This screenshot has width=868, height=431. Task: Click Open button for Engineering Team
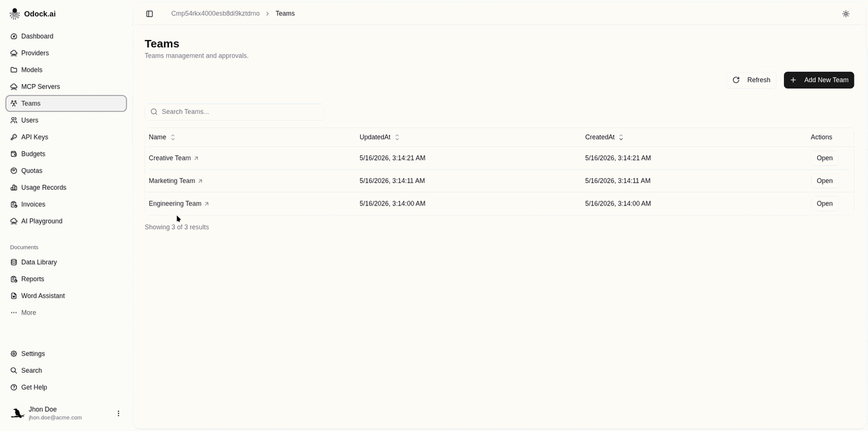[825, 203]
